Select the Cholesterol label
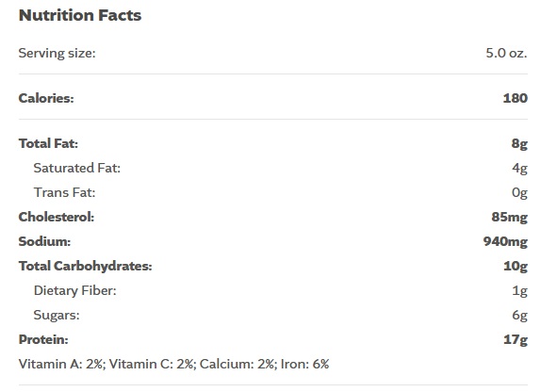The width and height of the screenshot is (541, 392). tap(57, 217)
